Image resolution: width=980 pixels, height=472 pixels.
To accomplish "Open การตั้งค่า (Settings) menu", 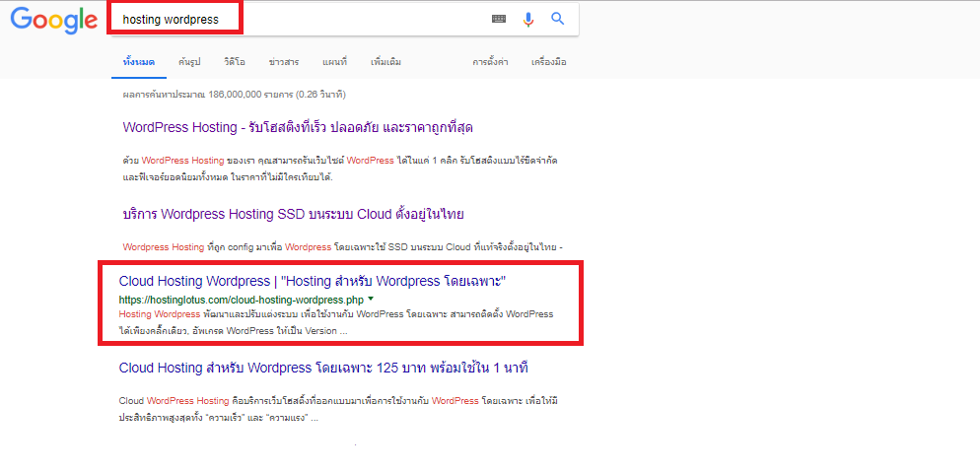I will [490, 62].
